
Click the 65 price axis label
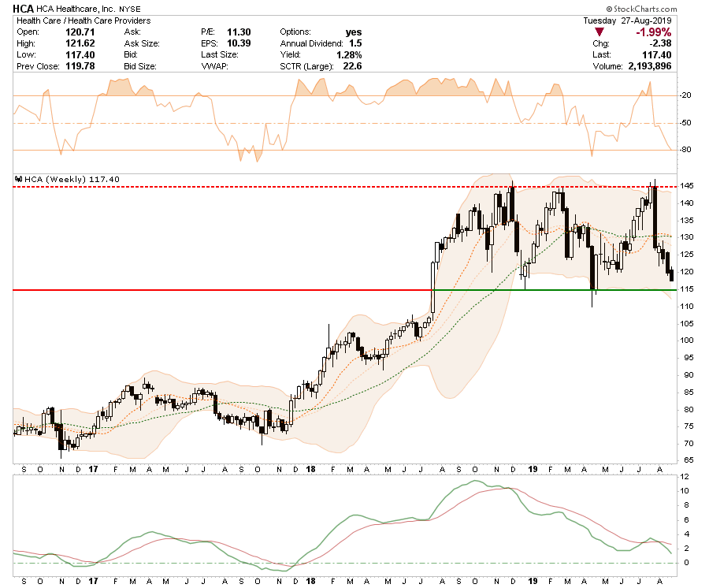pos(689,460)
